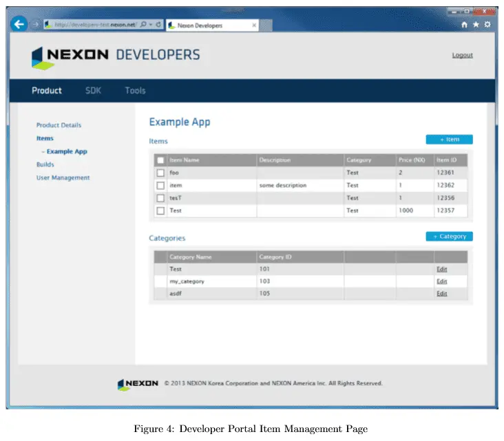The width and height of the screenshot is (504, 441).
Task: Click the Logout link
Action: coord(462,55)
